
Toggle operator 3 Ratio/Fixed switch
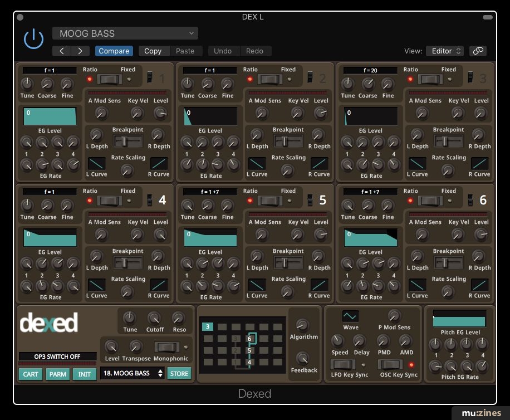(430, 79)
